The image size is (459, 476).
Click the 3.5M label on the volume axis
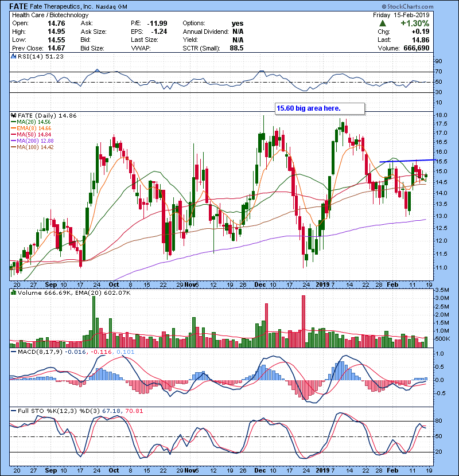(442, 290)
